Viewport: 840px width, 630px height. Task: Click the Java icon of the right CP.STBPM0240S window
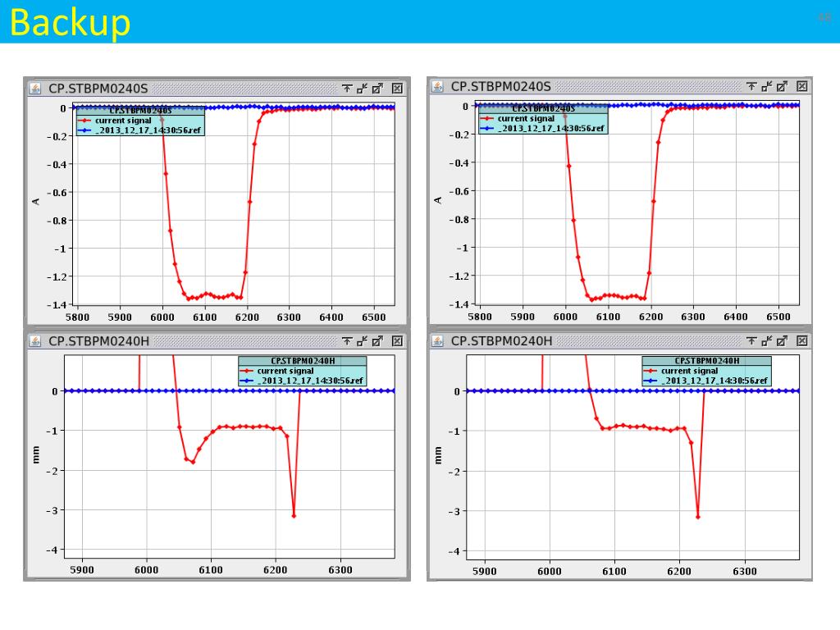(438, 86)
